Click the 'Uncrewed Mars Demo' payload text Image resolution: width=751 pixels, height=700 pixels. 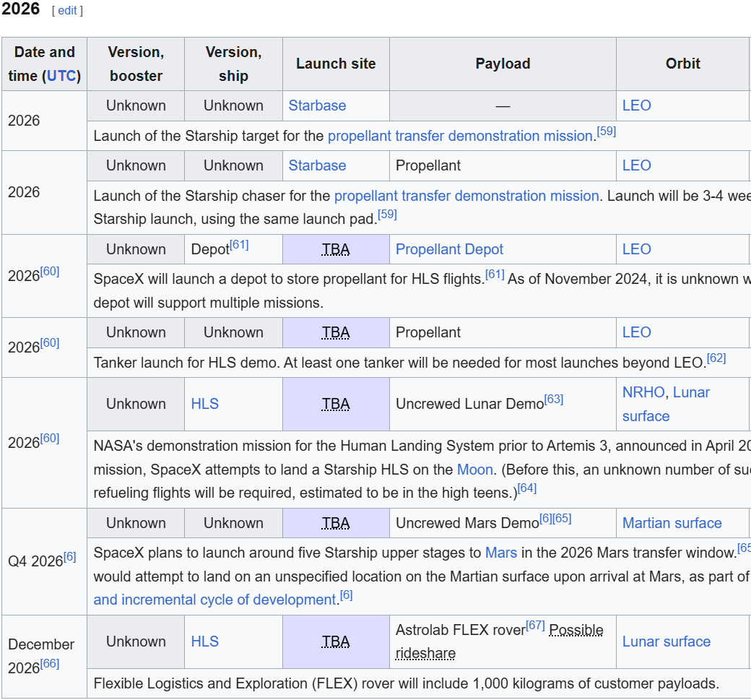pos(467,523)
